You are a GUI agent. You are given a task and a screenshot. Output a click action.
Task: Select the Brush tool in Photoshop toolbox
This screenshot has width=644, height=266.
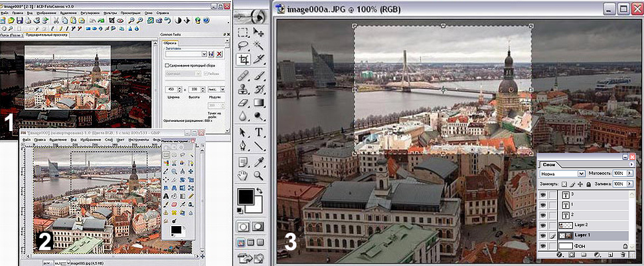[x=258, y=76]
